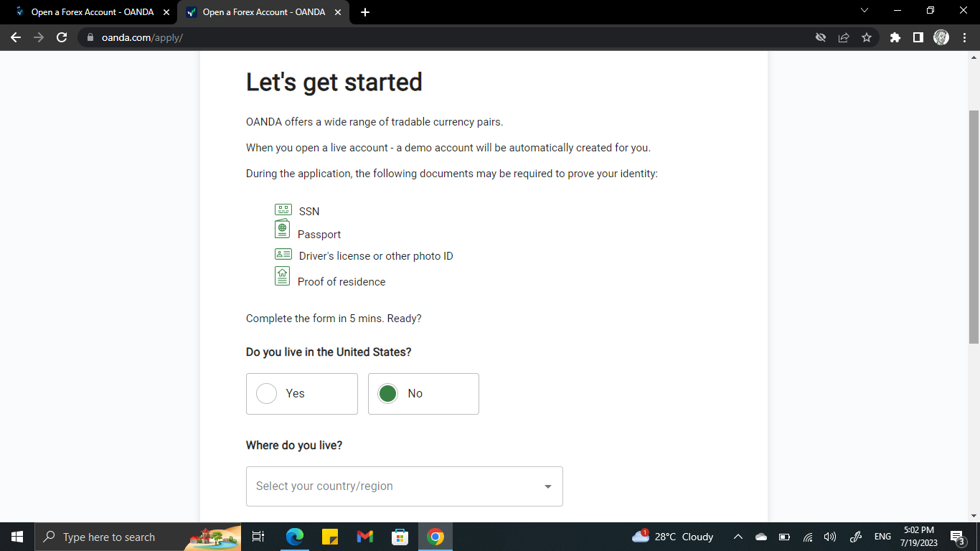
Task: Click the Let's get started heading
Action: tap(334, 82)
